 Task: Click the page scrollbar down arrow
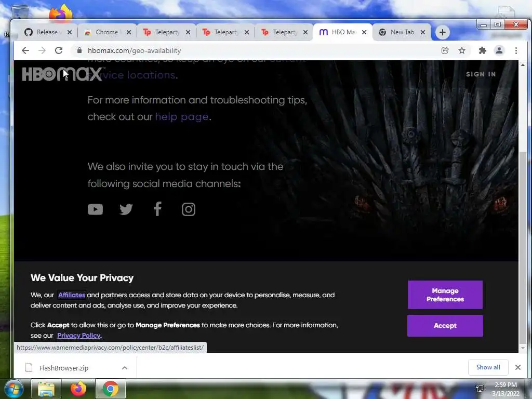[523, 348]
